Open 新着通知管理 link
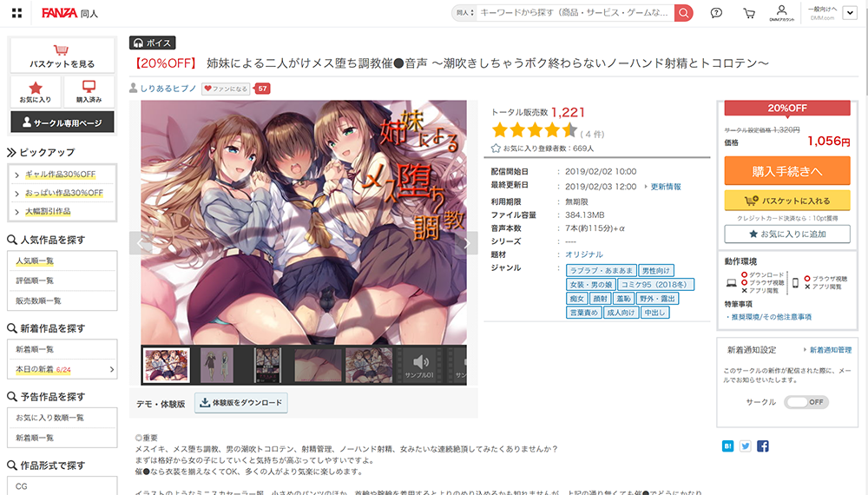 (x=831, y=350)
